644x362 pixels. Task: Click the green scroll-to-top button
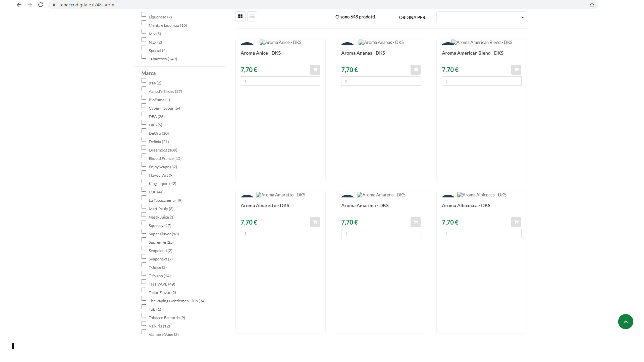tap(625, 322)
